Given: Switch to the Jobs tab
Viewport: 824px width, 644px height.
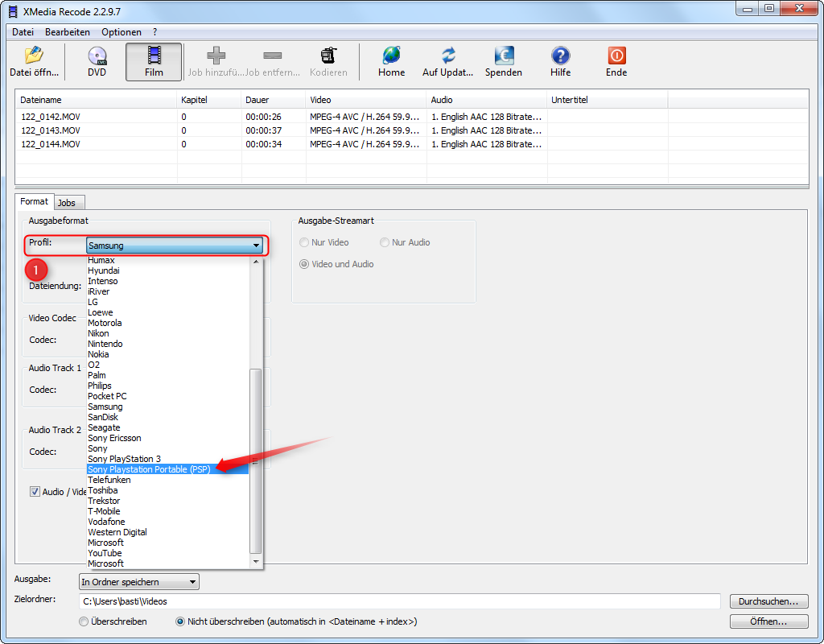Looking at the screenshot, I should pos(69,203).
